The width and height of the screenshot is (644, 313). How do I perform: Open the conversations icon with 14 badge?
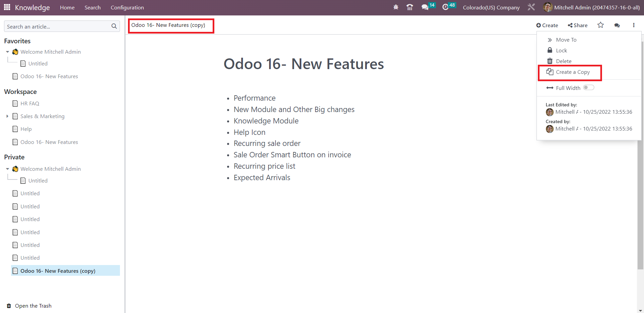pos(428,7)
